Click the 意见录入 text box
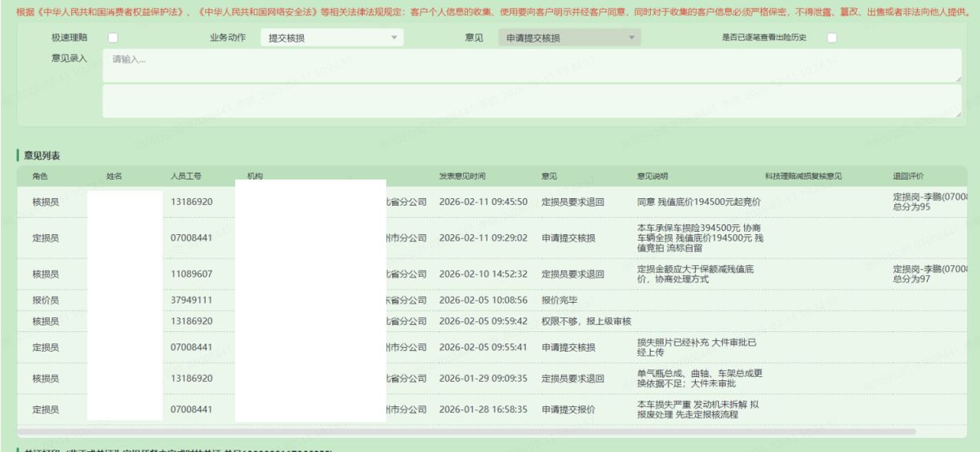 [531, 64]
